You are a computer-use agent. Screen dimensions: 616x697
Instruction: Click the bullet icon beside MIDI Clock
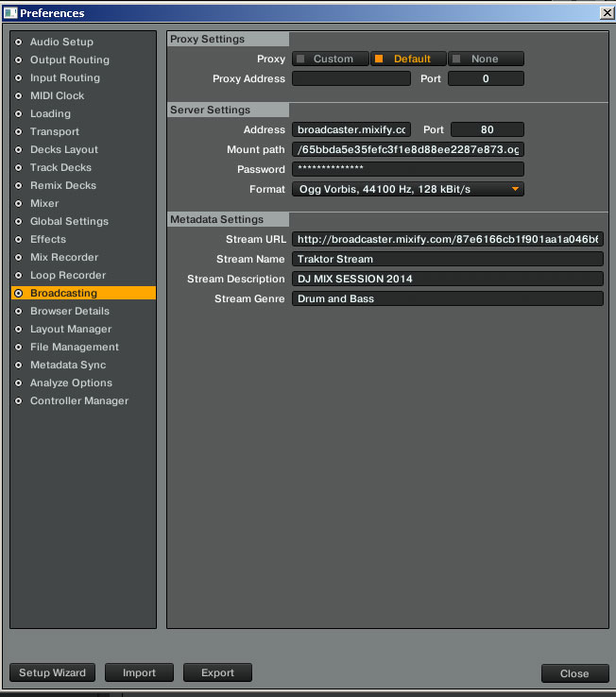click(19, 96)
